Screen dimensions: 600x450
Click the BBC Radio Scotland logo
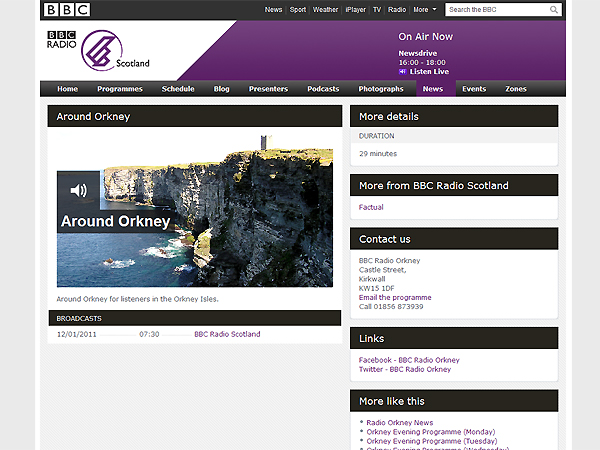98,51
